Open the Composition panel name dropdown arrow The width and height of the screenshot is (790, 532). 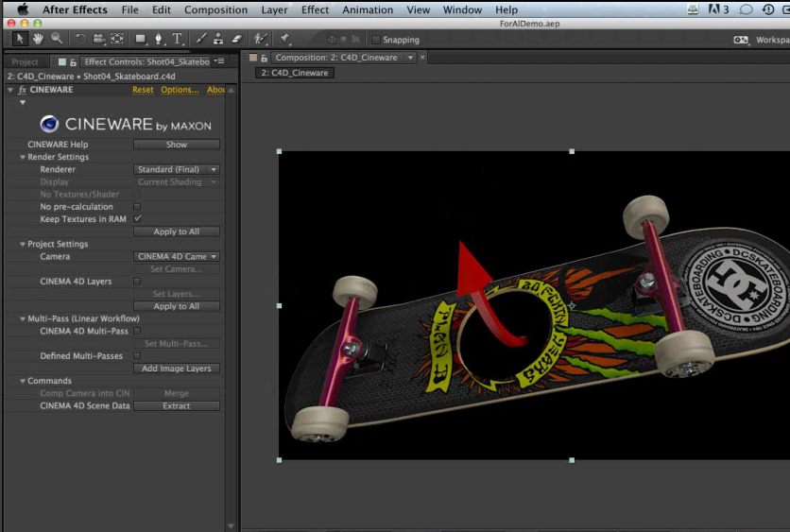[411, 58]
